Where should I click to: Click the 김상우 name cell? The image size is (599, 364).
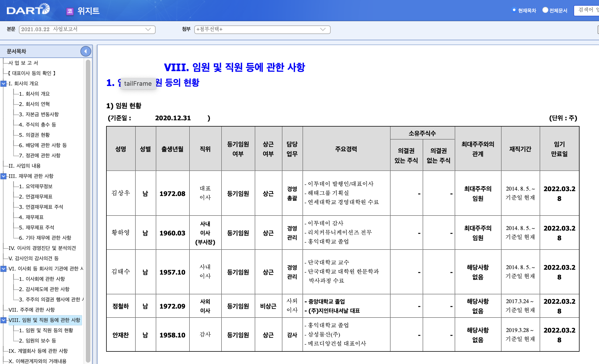coord(121,193)
